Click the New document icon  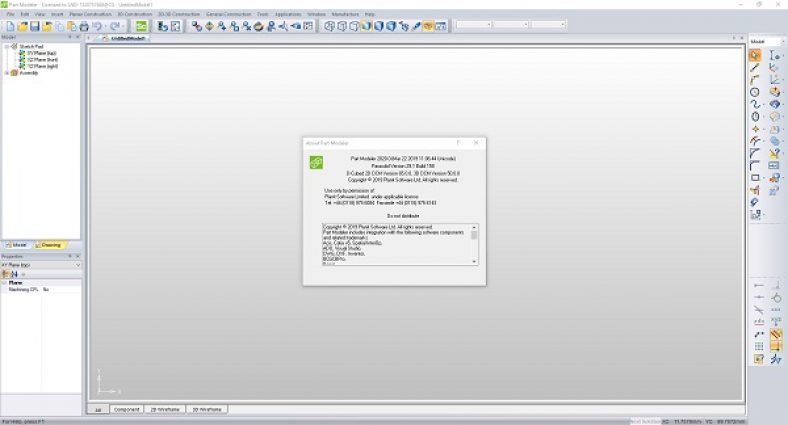pyautogui.click(x=10, y=26)
